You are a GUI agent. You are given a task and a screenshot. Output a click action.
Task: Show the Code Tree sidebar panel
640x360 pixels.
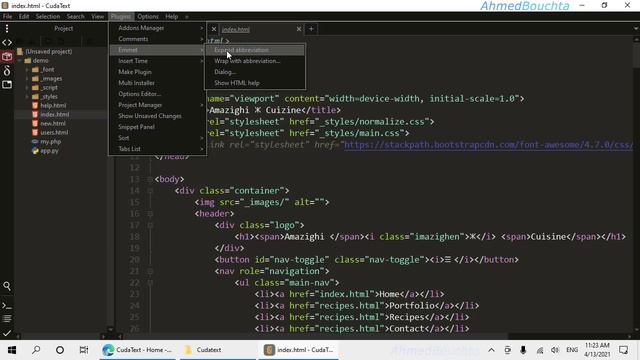(7, 42)
